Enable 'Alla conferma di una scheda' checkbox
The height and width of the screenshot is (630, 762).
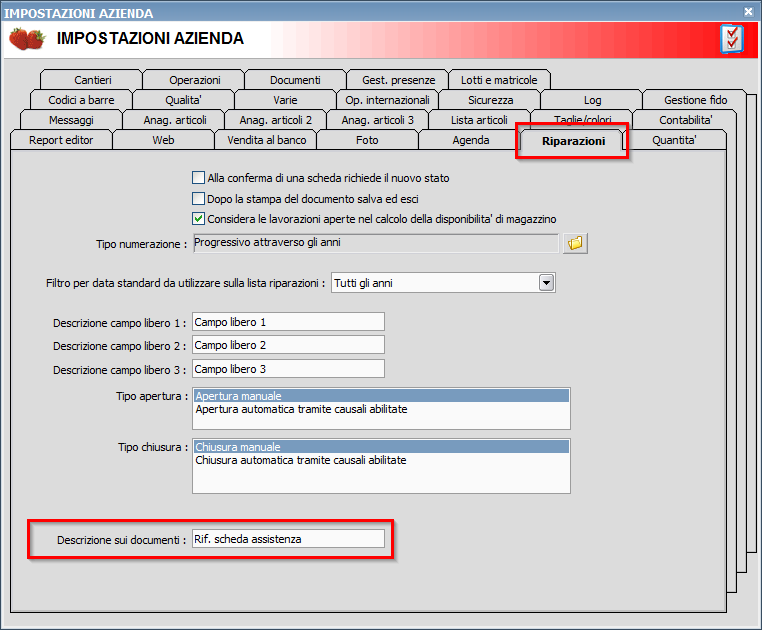pos(198,177)
